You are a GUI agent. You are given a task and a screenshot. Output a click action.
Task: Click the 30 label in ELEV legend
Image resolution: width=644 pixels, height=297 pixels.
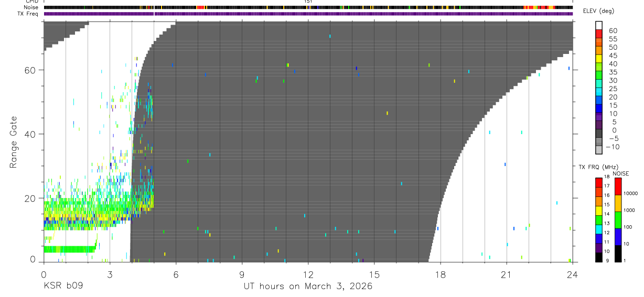click(x=613, y=80)
